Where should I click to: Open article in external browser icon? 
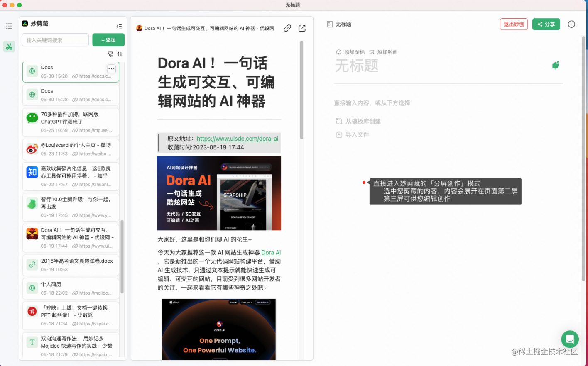tap(302, 28)
